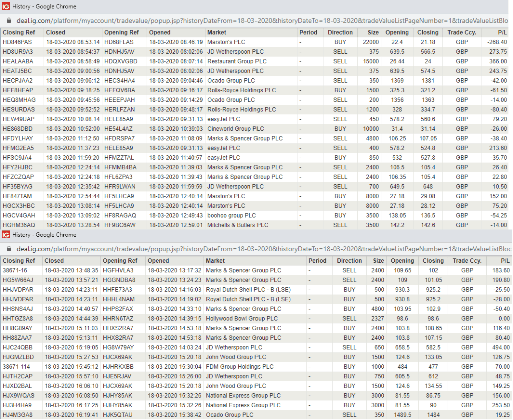The height and width of the screenshot is (420, 513).
Task: Click opening ref HDQXVGBD
Action: (121, 61)
